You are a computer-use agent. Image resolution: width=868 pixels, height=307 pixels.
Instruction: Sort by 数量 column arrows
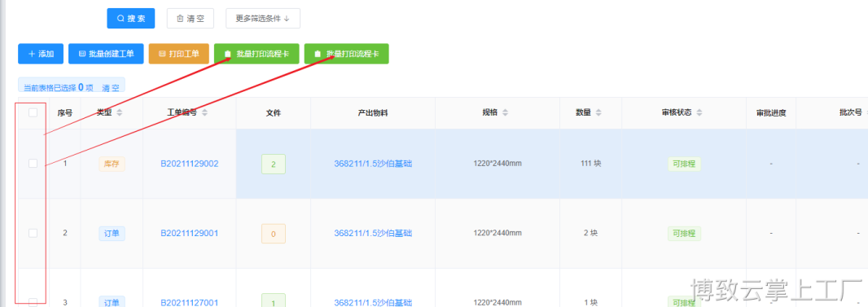(599, 113)
